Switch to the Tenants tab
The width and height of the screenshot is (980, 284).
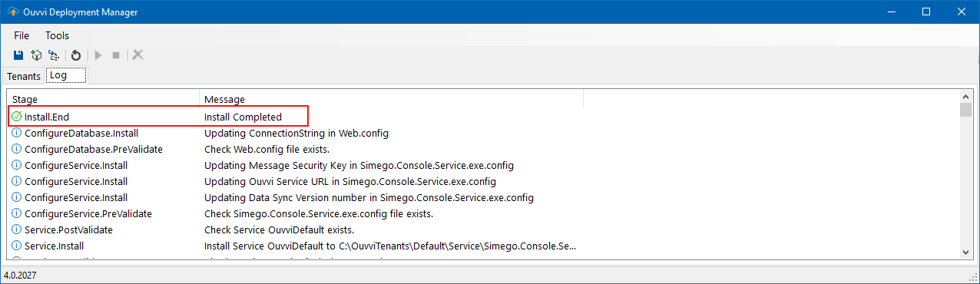pos(24,76)
